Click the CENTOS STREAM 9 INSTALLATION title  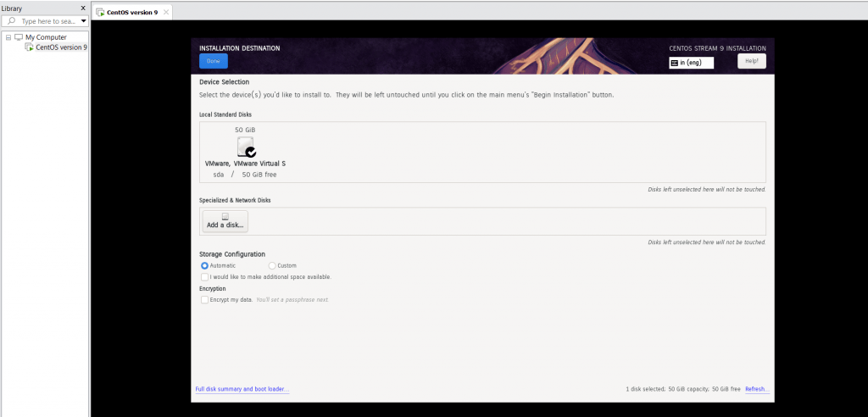click(x=717, y=48)
